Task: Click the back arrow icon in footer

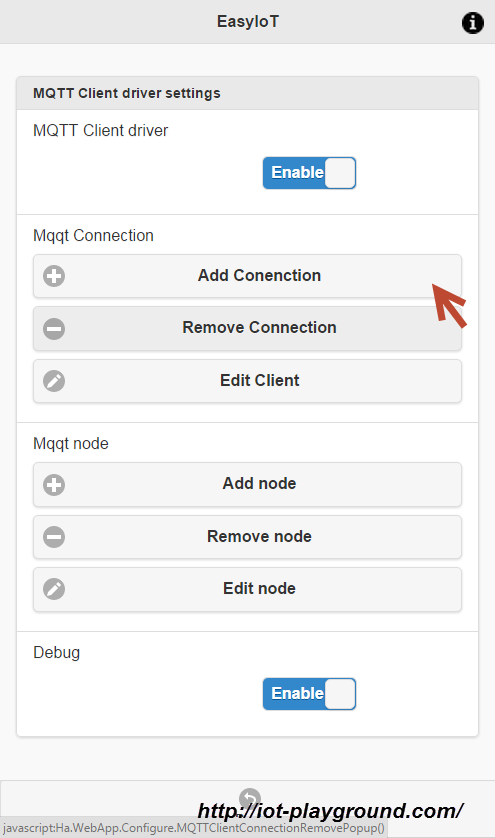Action: [x=250, y=798]
